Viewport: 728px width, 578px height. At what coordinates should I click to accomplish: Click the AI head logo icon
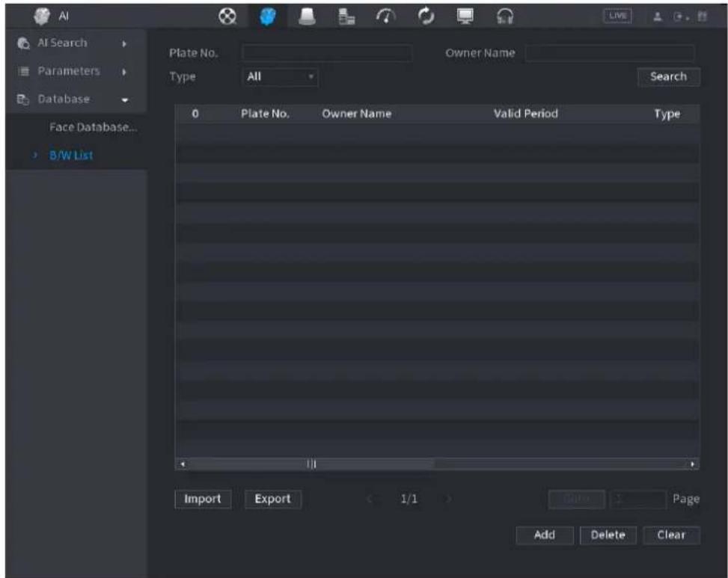click(x=42, y=16)
